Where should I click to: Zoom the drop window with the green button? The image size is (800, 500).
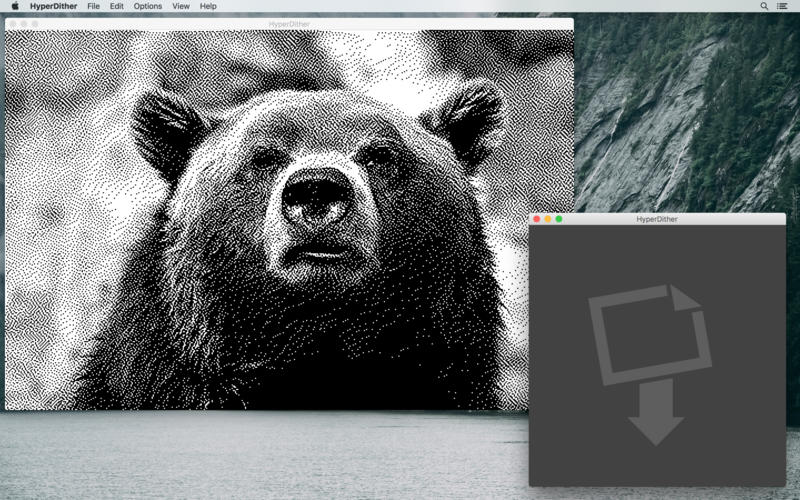(559, 219)
